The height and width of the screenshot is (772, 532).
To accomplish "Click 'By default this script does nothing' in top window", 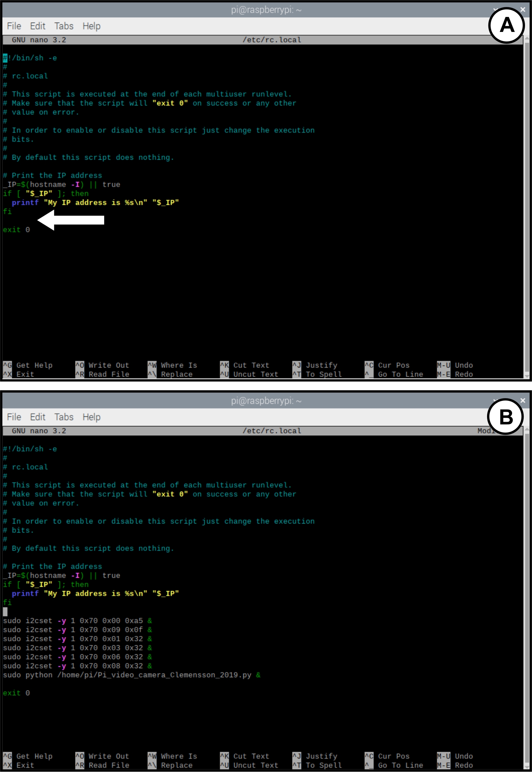I will click(88, 157).
